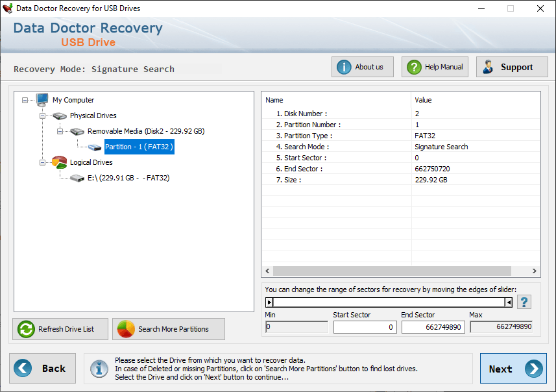Click the support person icon
Screen dimensions: 556x392
(x=488, y=67)
